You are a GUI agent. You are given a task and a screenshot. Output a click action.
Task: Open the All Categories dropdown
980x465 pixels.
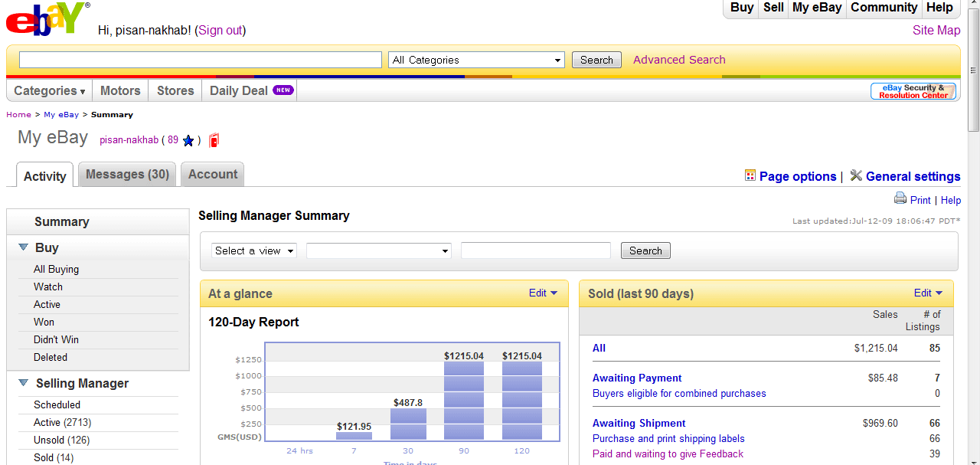point(477,60)
